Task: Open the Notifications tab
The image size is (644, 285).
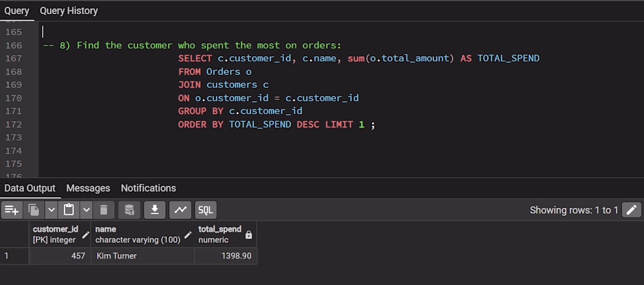Action: [148, 188]
